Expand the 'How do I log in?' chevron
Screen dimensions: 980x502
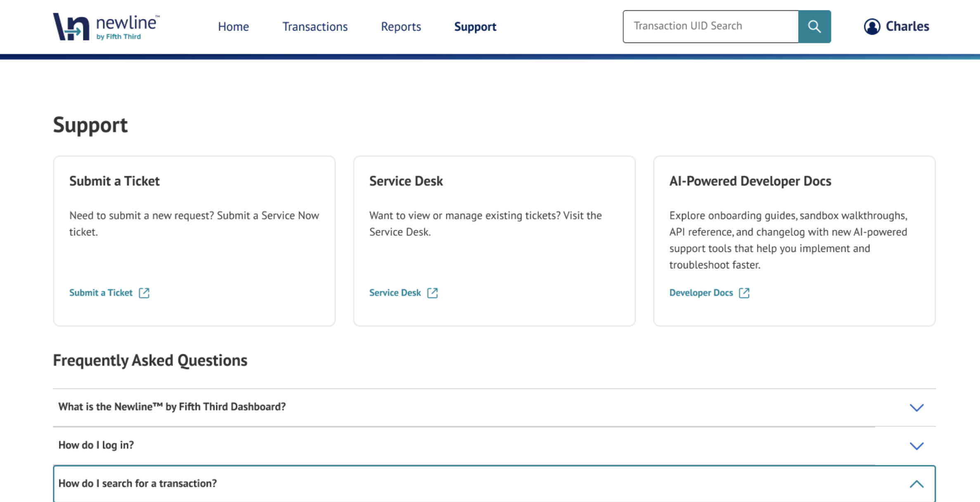tap(916, 446)
